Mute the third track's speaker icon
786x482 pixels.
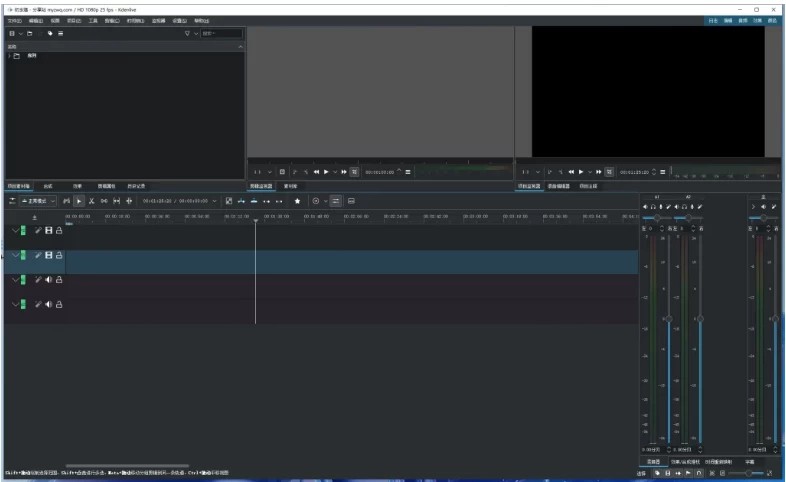pyautogui.click(x=48, y=279)
